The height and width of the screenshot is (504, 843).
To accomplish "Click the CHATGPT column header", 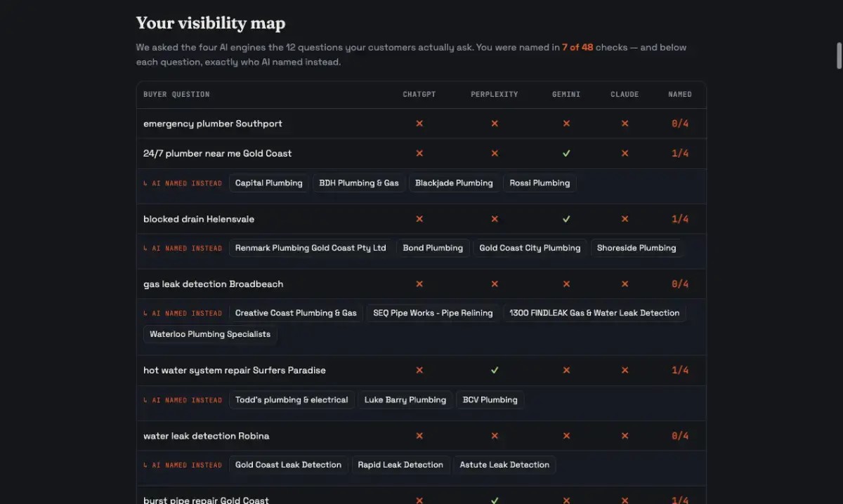I will (419, 94).
